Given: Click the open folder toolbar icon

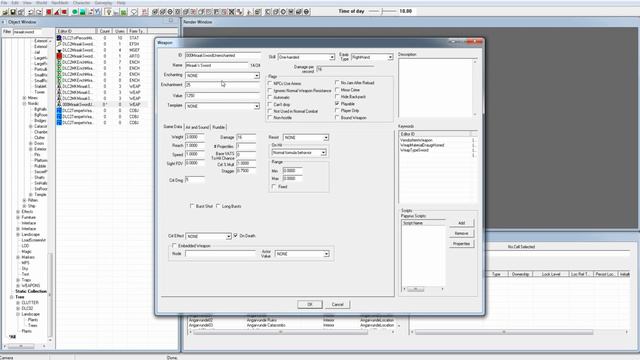Looking at the screenshot, I should pos(5,12).
